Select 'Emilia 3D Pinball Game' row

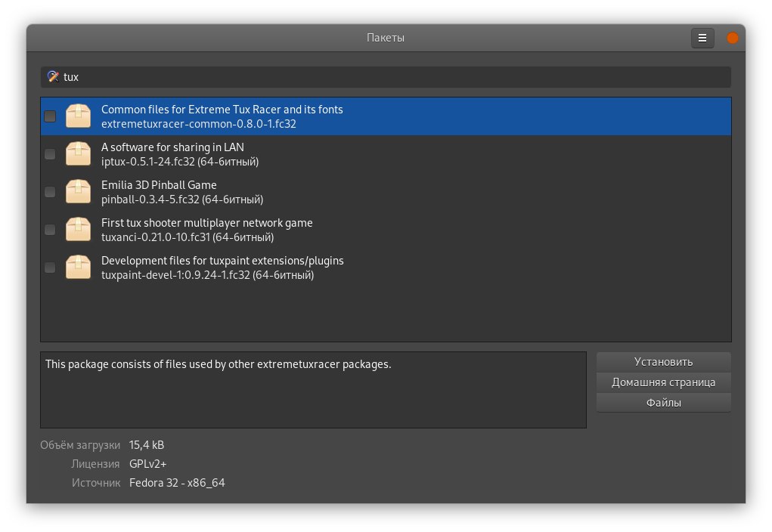click(386, 192)
